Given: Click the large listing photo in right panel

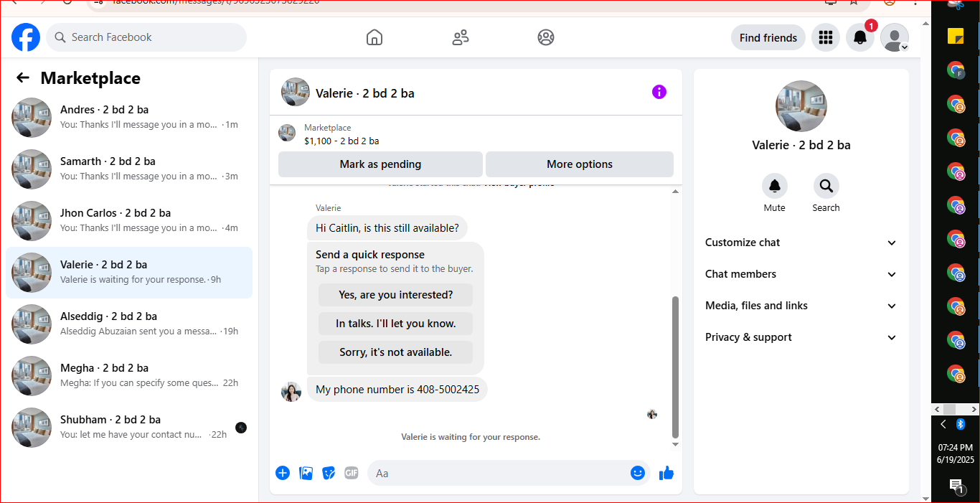Looking at the screenshot, I should pyautogui.click(x=801, y=106).
